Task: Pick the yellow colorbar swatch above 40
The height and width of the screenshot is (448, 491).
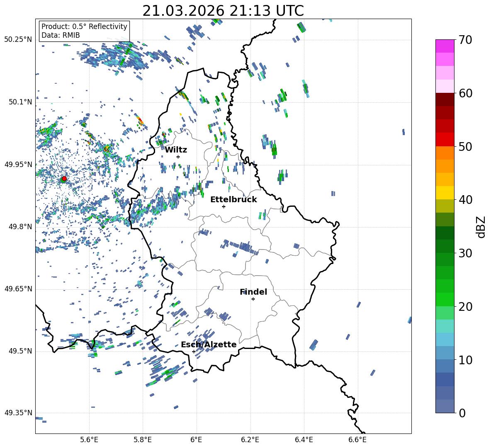Action: pyautogui.click(x=445, y=193)
